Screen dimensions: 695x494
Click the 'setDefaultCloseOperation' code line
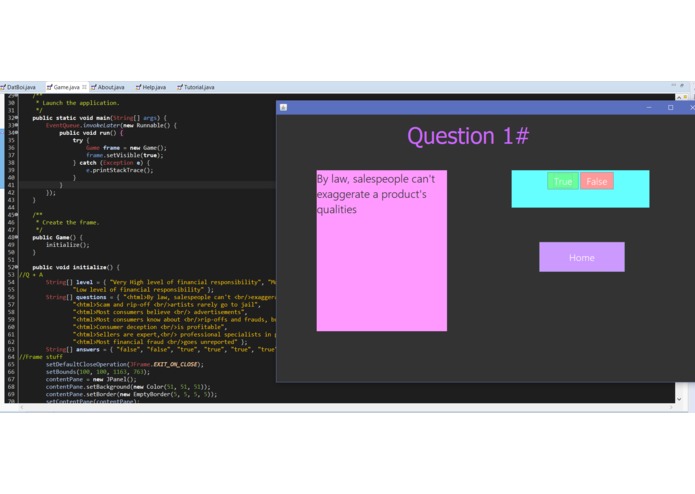pos(125,364)
